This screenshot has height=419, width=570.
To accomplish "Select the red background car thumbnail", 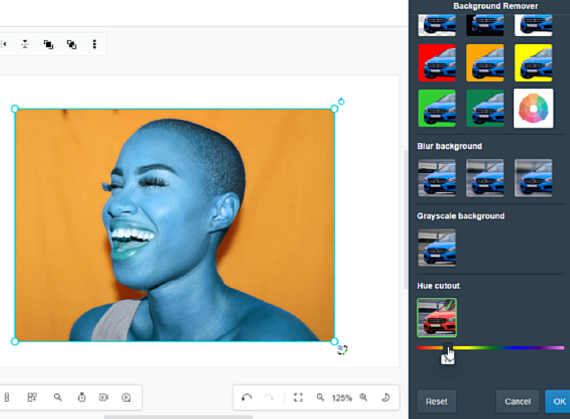I will pyautogui.click(x=437, y=63).
